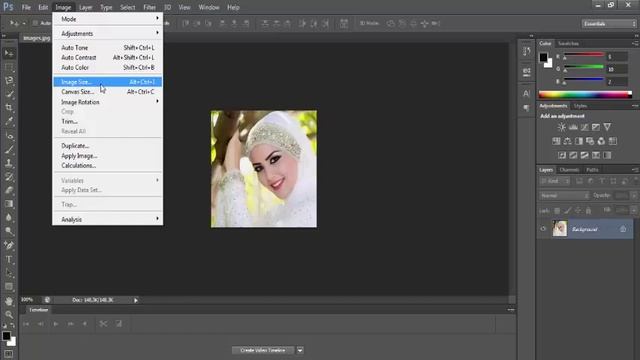The height and width of the screenshot is (360, 640).
Task: Add a Curves adjustment
Action: [584, 127]
